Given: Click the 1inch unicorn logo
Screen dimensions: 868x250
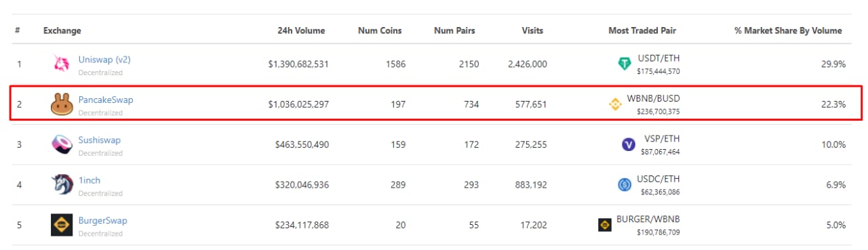Looking at the screenshot, I should click(x=62, y=184).
